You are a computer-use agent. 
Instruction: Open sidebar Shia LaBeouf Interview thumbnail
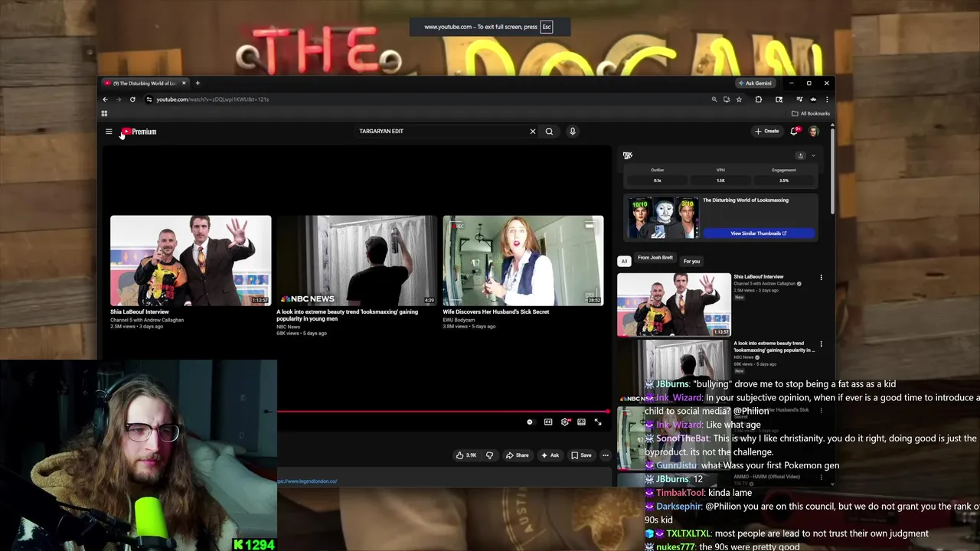[674, 305]
